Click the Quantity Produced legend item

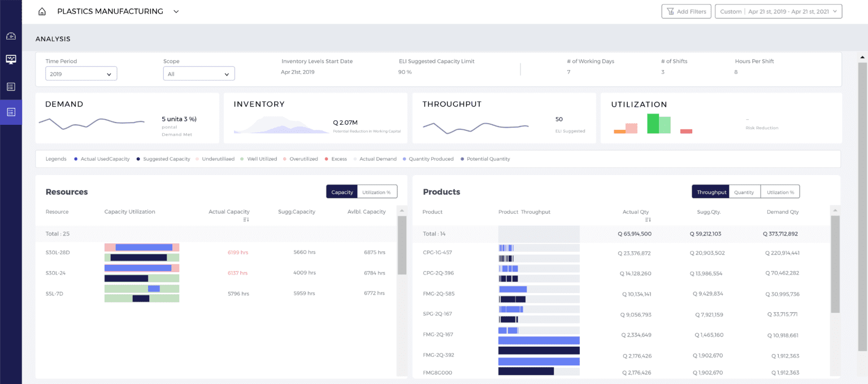(428, 159)
